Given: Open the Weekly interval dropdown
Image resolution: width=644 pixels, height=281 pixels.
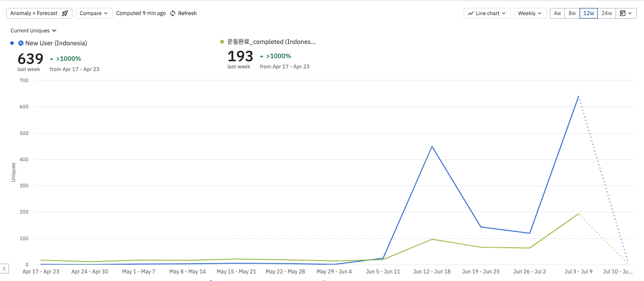Looking at the screenshot, I should [530, 13].
